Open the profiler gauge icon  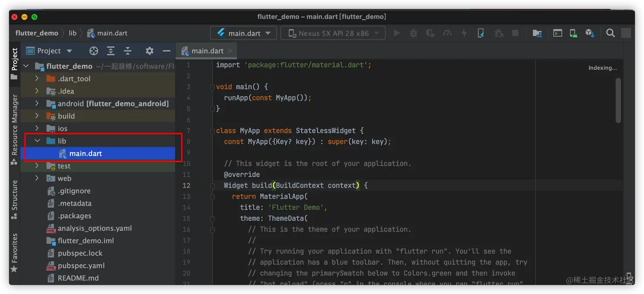tap(447, 33)
